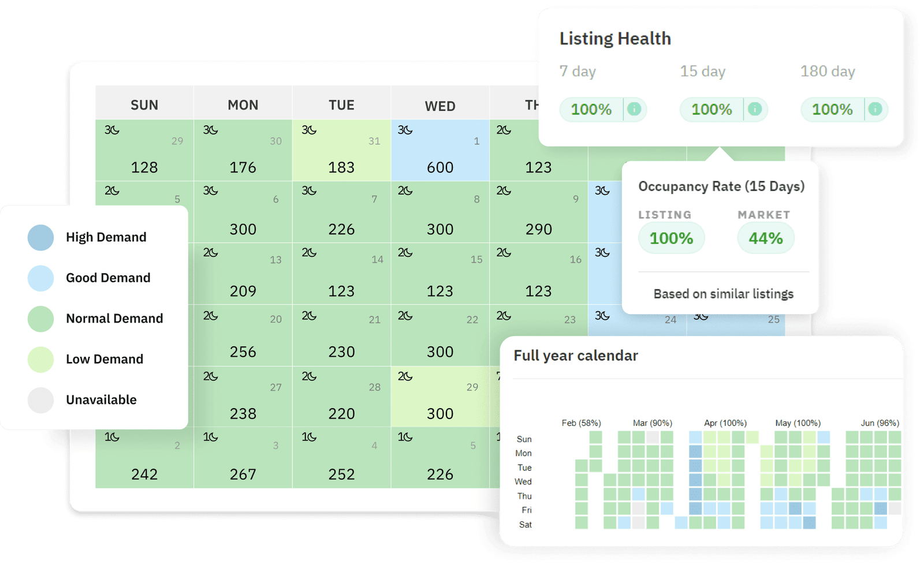Click the info icon beside the 7 day score

635,109
